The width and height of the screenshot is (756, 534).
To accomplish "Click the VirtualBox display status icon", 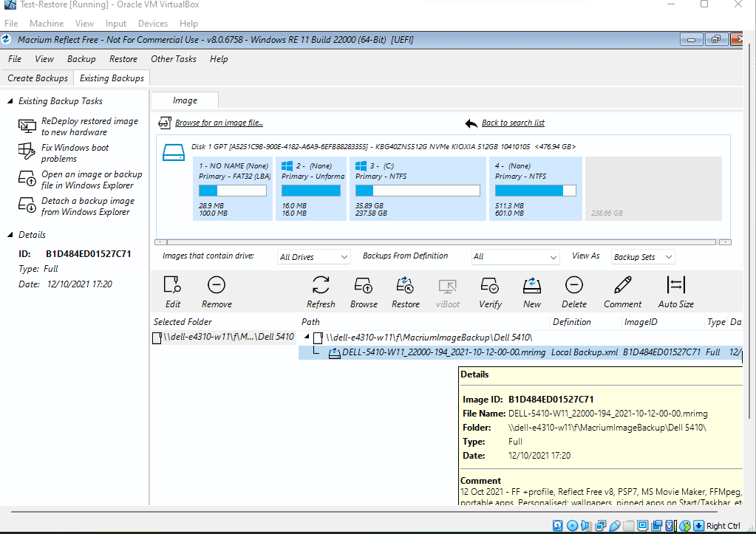I will (x=642, y=526).
